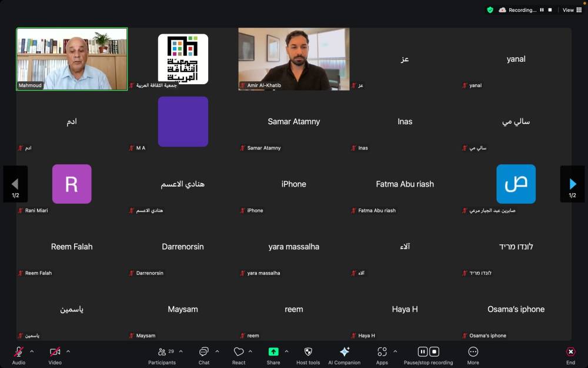Open the Participants panel
Viewport: 588px width, 368px height.
pyautogui.click(x=162, y=352)
